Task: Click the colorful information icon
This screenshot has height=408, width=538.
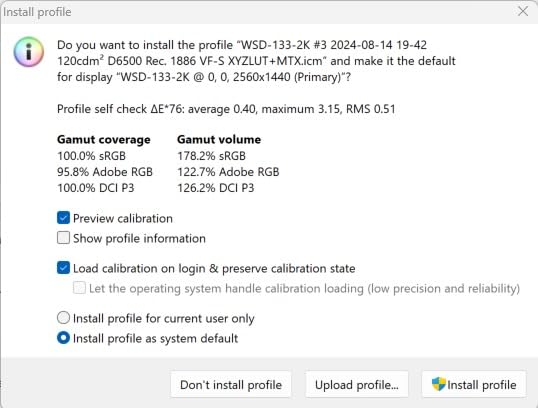Action: [x=28, y=52]
